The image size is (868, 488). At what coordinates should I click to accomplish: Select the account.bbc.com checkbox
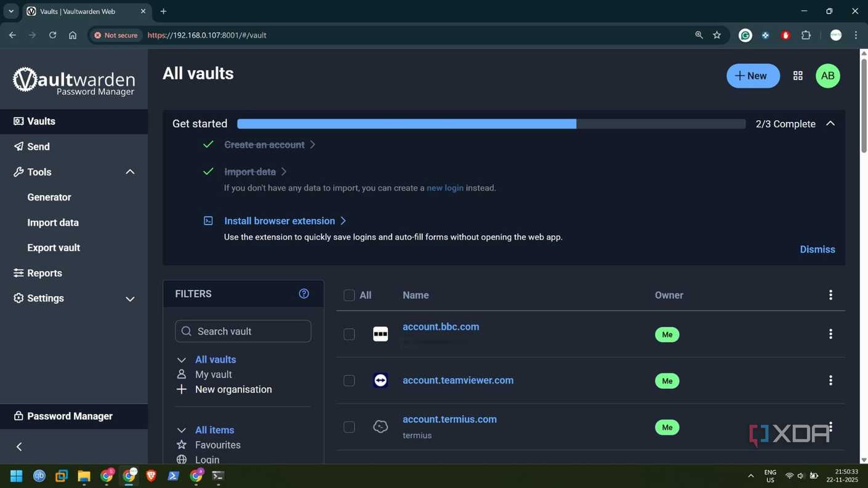349,334
